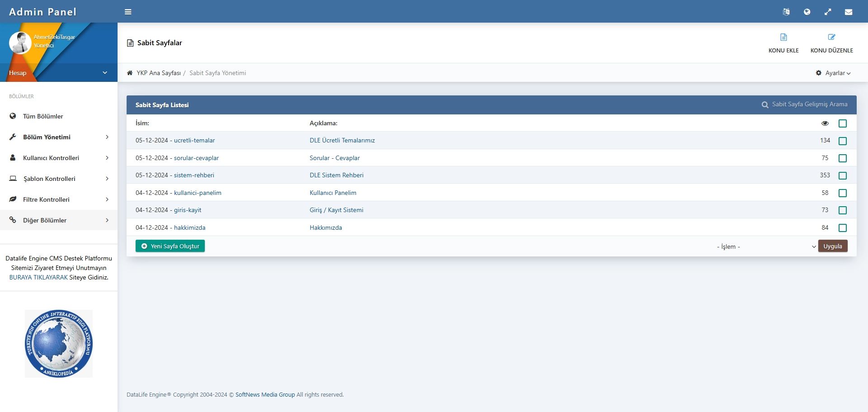Click the search magnifier for advanced search

tap(765, 105)
